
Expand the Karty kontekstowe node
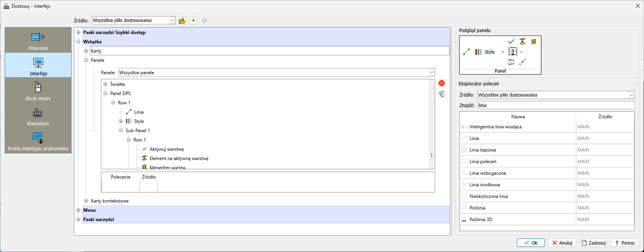(x=86, y=201)
